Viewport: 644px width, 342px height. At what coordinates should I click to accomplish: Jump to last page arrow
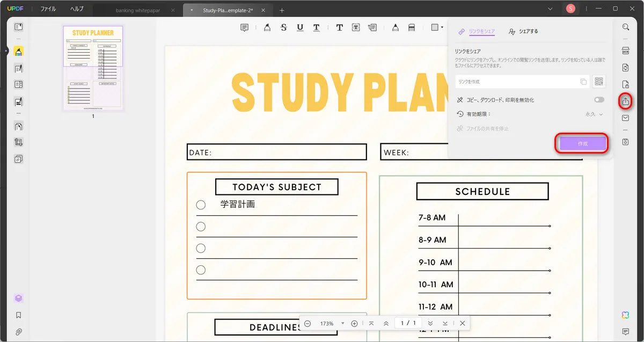[x=445, y=324]
